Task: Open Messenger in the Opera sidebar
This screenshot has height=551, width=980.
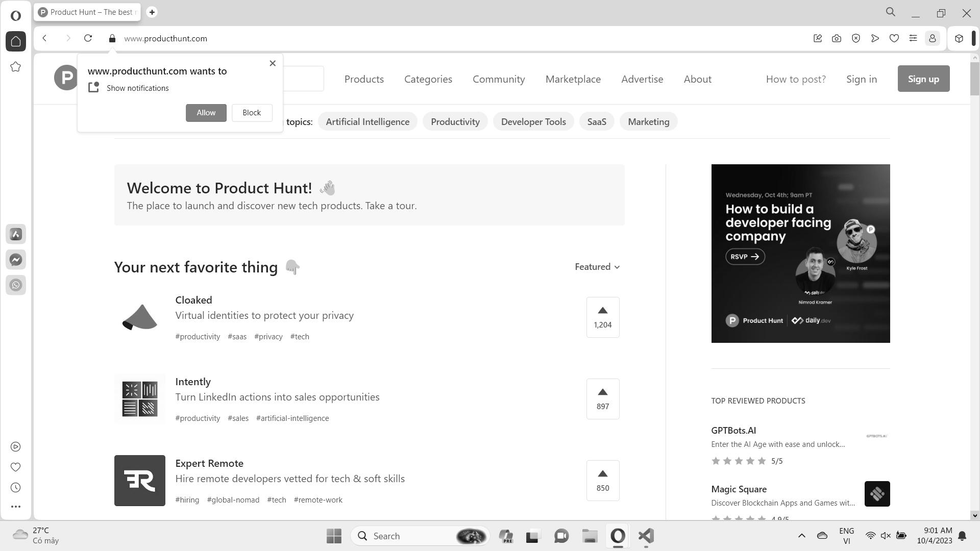Action: tap(16, 260)
